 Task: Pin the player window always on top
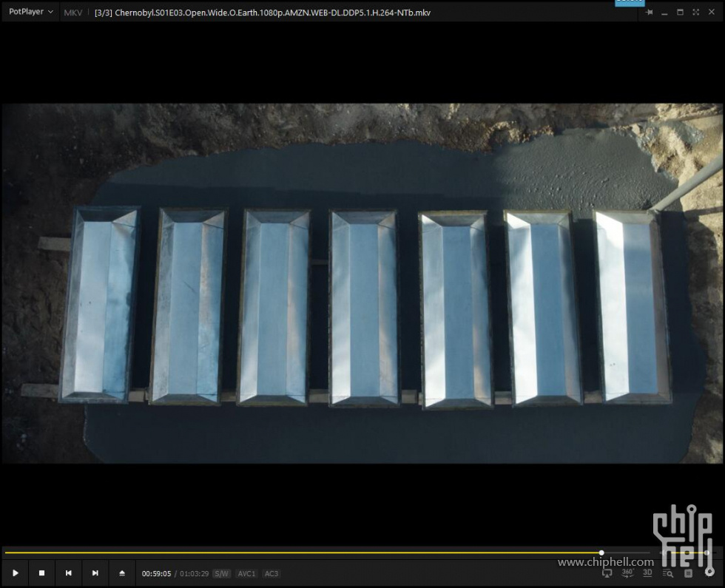click(x=650, y=13)
